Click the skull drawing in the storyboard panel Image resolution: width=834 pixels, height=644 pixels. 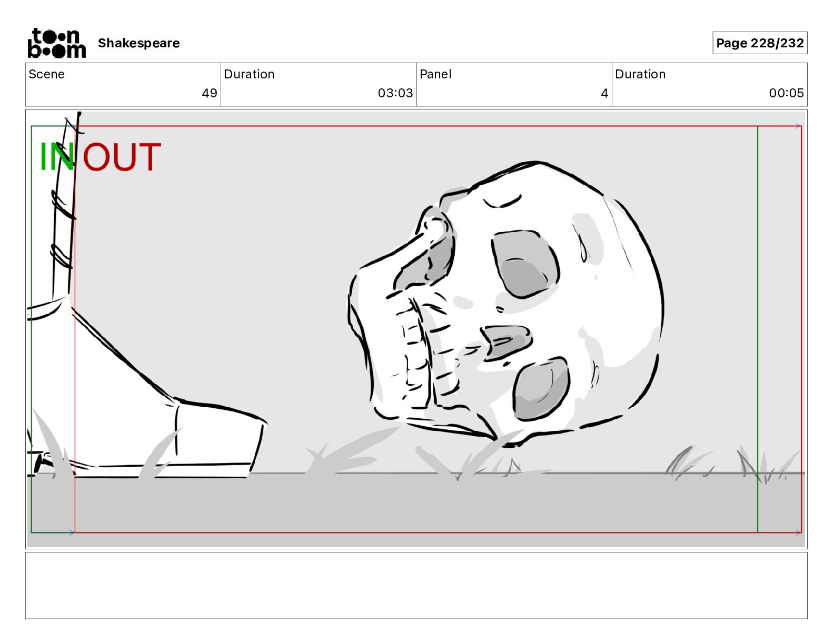(505, 304)
